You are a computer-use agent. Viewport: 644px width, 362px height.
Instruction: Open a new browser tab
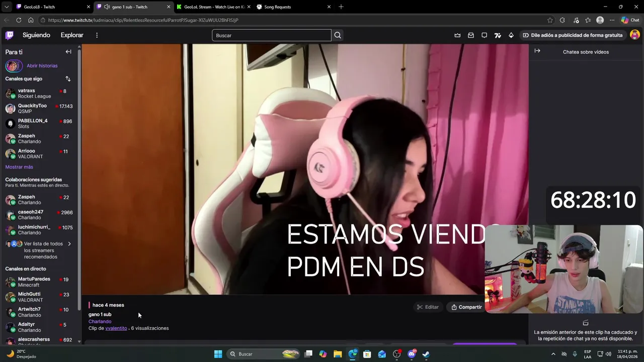(x=341, y=7)
